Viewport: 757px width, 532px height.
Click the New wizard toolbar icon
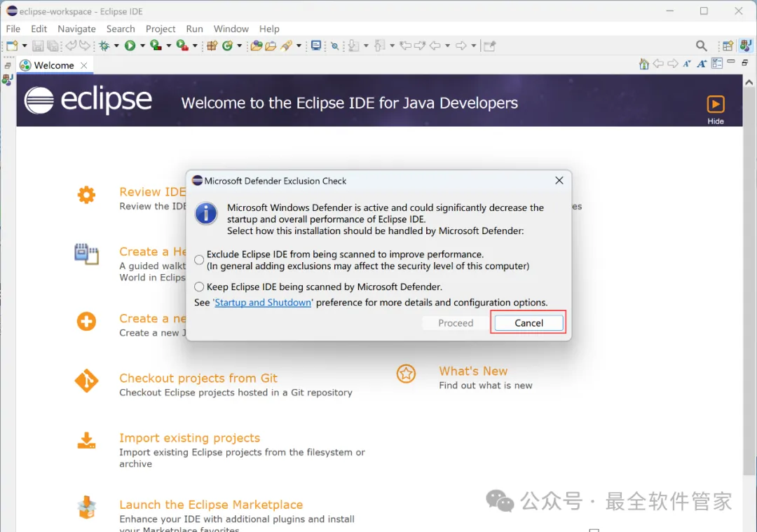12,46
